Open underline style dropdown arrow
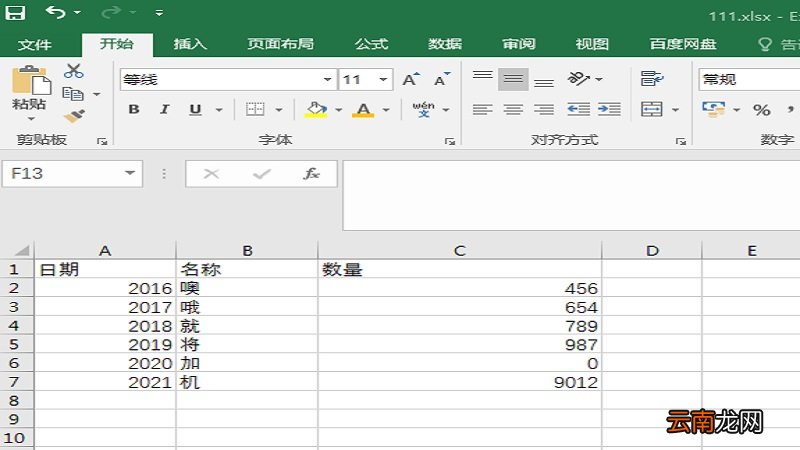The image size is (800, 450). click(219, 110)
